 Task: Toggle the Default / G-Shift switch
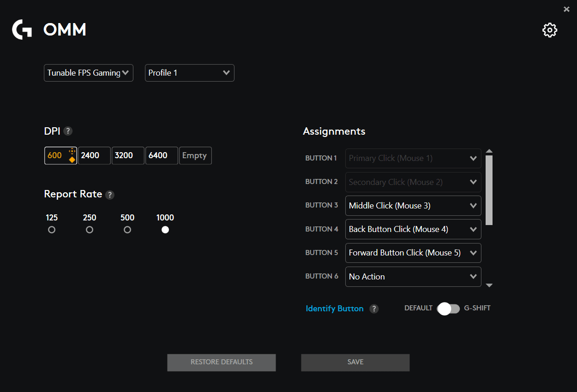click(448, 309)
